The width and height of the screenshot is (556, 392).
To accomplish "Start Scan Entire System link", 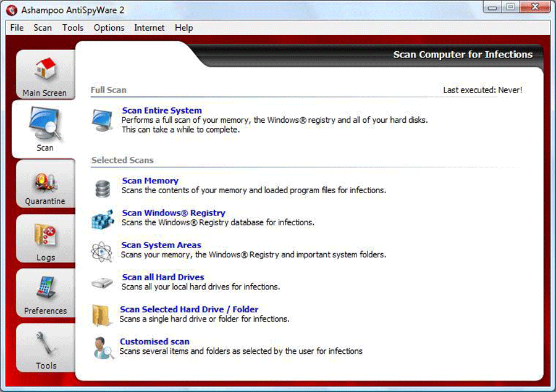I will (162, 111).
